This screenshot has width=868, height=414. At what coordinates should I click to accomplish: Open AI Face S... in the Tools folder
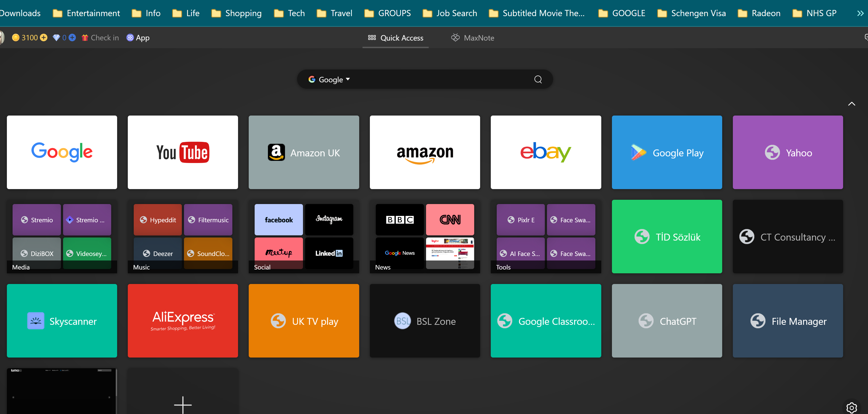(x=521, y=253)
